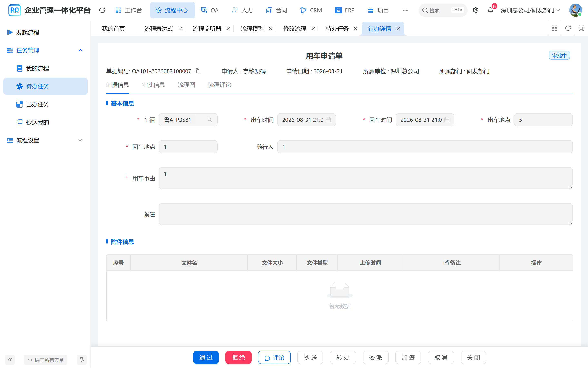Open the 深圳总公司/研发部门 dropdown
This screenshot has height=368, width=588.
[530, 10]
